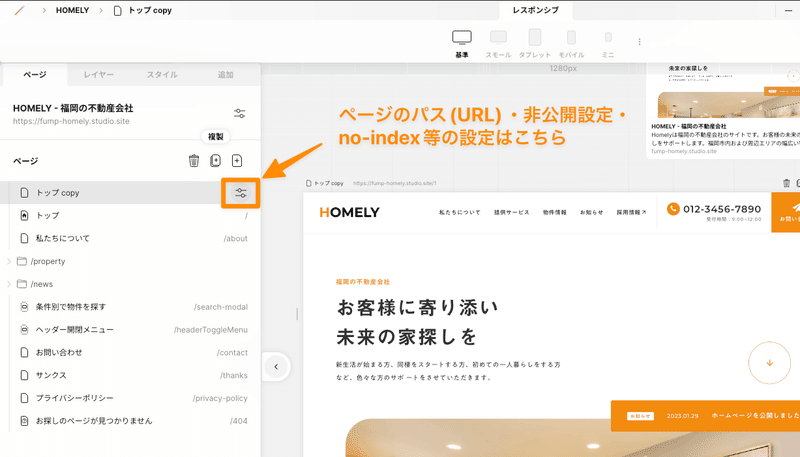800x457 pixels.
Task: Select トップ copy page row
Action: tap(130, 193)
